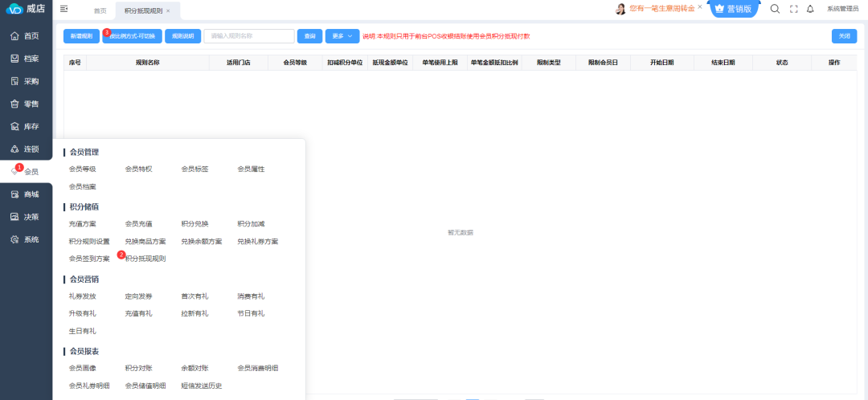Click the 威店 logo

point(26,10)
